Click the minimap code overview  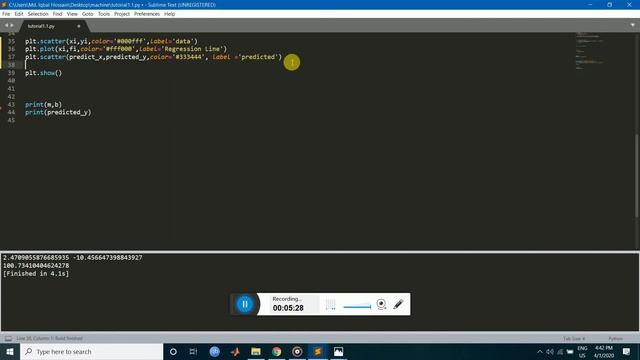coord(590,51)
